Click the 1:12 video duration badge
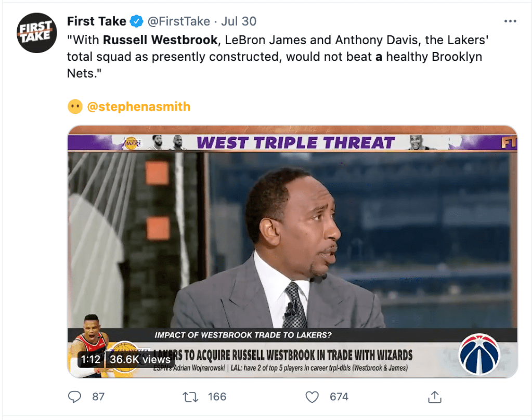Image resolution: width=532 pixels, height=420 pixels. (x=90, y=359)
